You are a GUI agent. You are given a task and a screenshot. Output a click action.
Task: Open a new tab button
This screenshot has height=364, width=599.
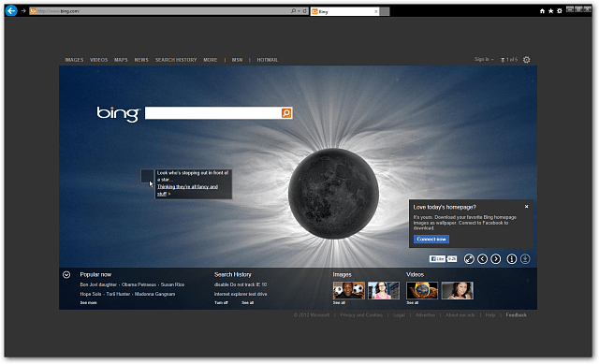click(x=385, y=11)
